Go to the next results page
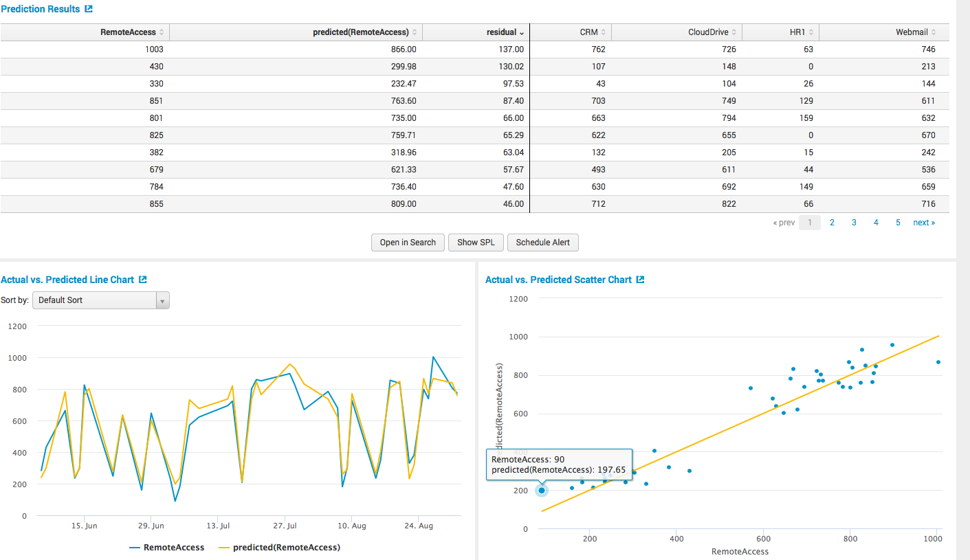Viewport: 970px width, 560px height. point(924,223)
